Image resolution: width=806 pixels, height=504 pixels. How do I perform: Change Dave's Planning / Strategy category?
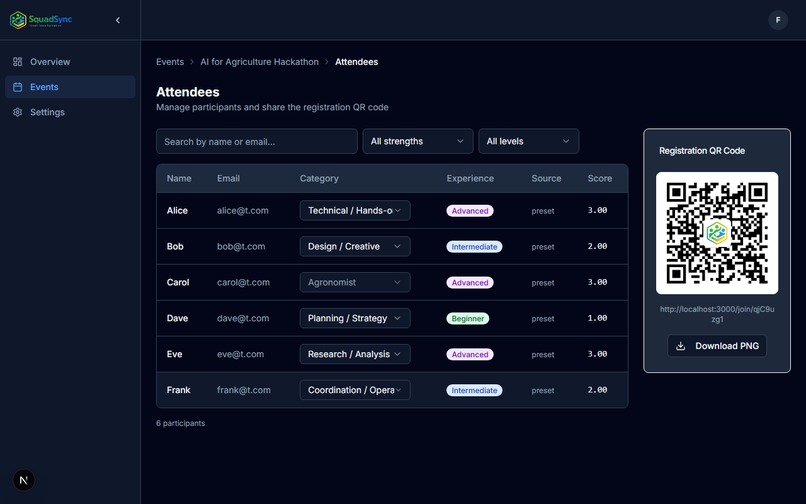(355, 318)
